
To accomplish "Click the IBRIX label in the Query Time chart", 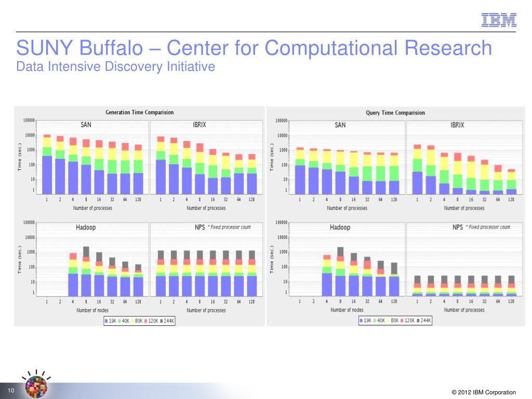I will click(x=457, y=125).
